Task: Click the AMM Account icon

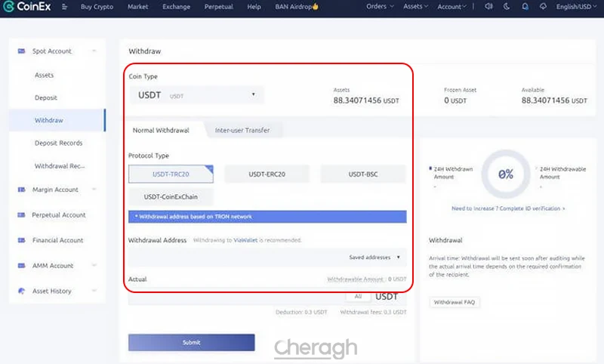Action: tap(22, 266)
